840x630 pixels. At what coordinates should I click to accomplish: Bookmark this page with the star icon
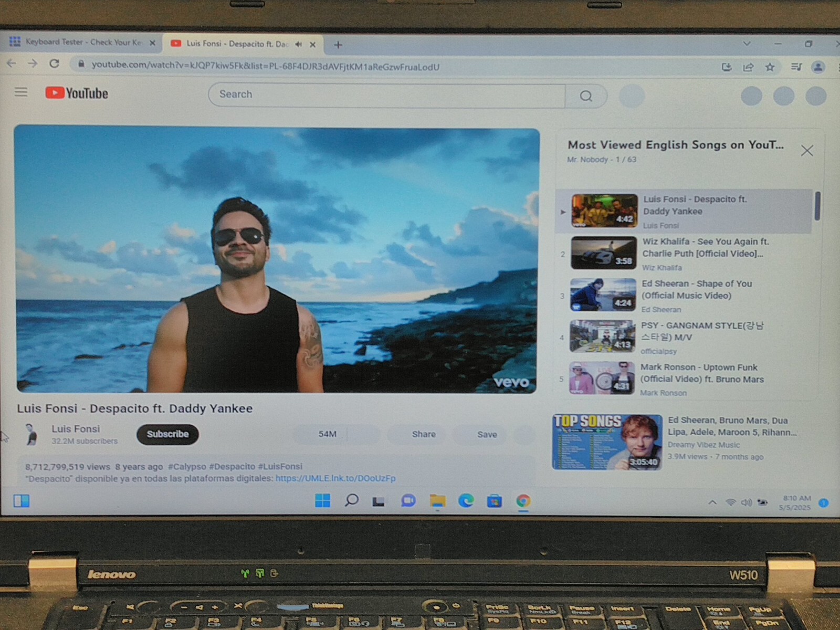pos(770,67)
